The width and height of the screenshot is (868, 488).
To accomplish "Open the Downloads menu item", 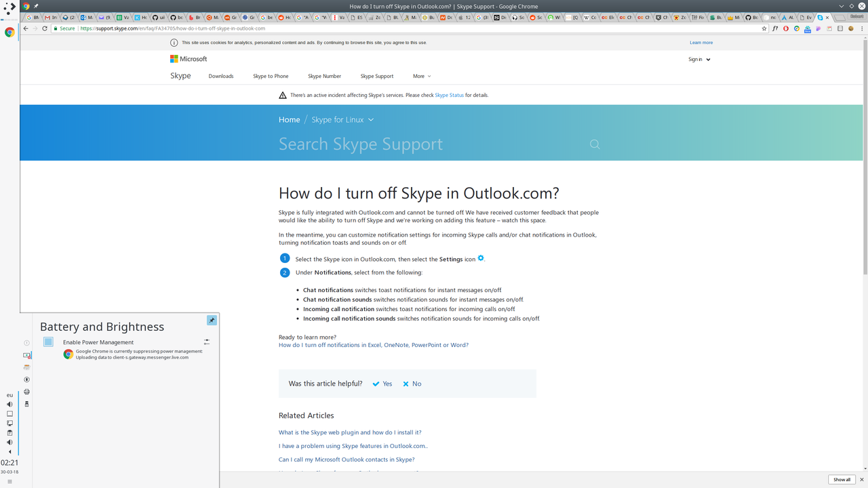I will coord(221,76).
